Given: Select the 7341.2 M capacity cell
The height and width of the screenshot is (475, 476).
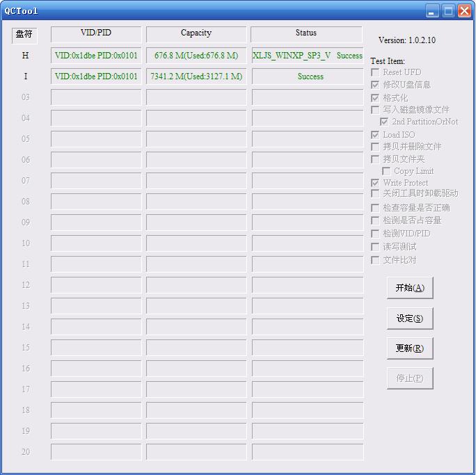Looking at the screenshot, I should click(196, 76).
